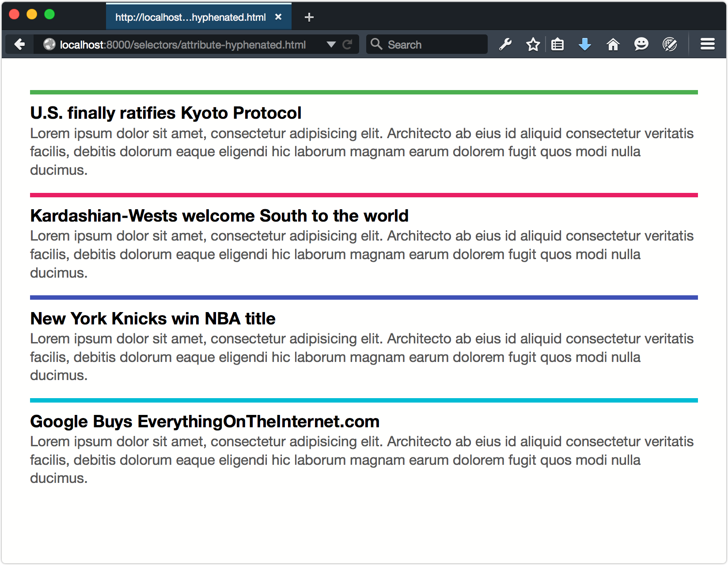Click the search magnifying glass icon
The height and width of the screenshot is (565, 728).
tap(376, 44)
